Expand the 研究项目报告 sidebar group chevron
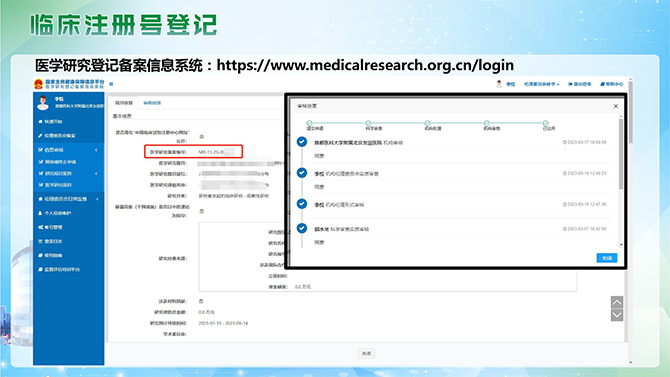Viewport: 670px width, 377px height. pyautogui.click(x=96, y=174)
